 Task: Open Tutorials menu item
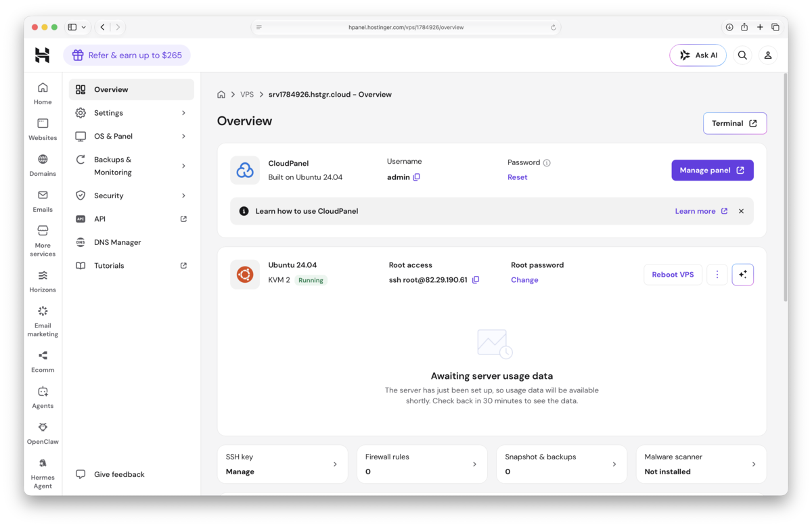coord(131,266)
